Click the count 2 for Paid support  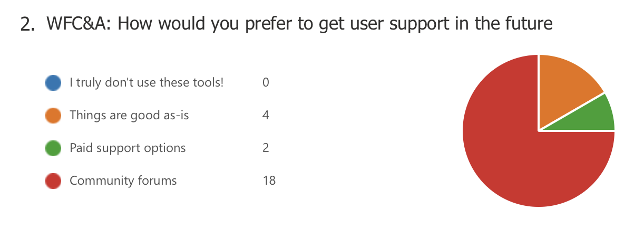point(266,148)
